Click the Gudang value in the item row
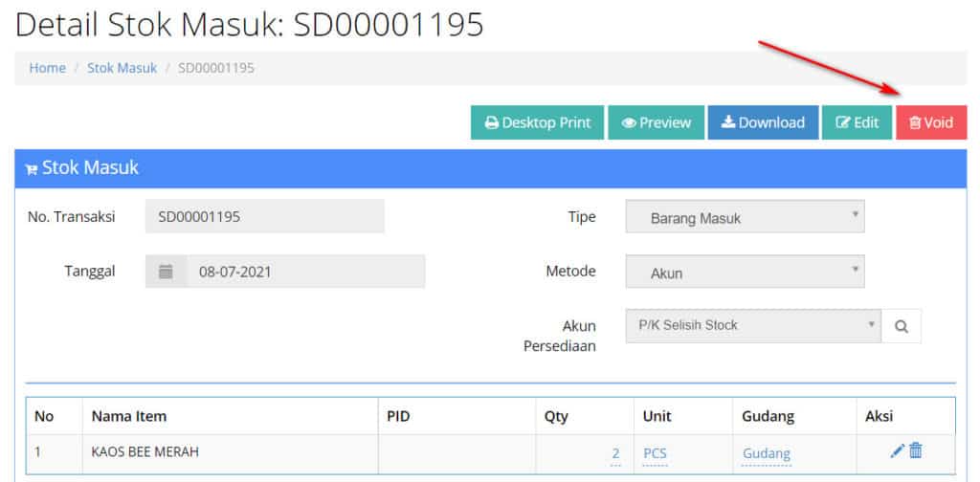This screenshot has width=980, height=482. (x=767, y=453)
